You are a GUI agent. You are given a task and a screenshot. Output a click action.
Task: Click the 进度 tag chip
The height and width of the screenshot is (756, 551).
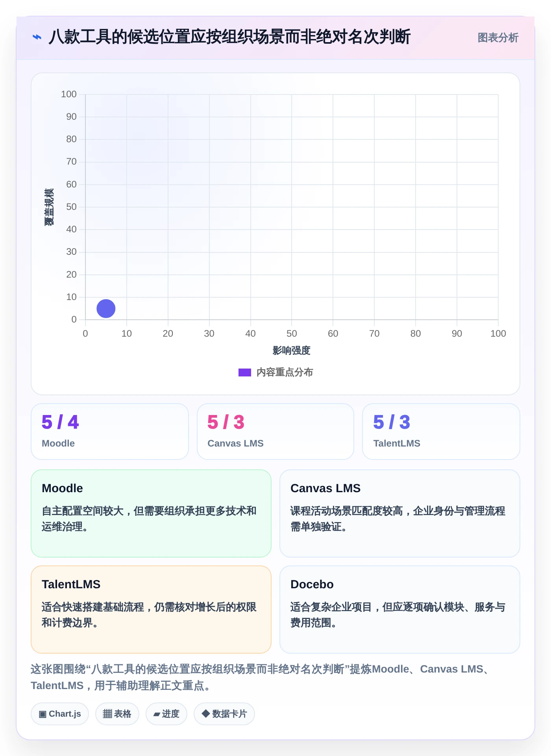point(166,714)
